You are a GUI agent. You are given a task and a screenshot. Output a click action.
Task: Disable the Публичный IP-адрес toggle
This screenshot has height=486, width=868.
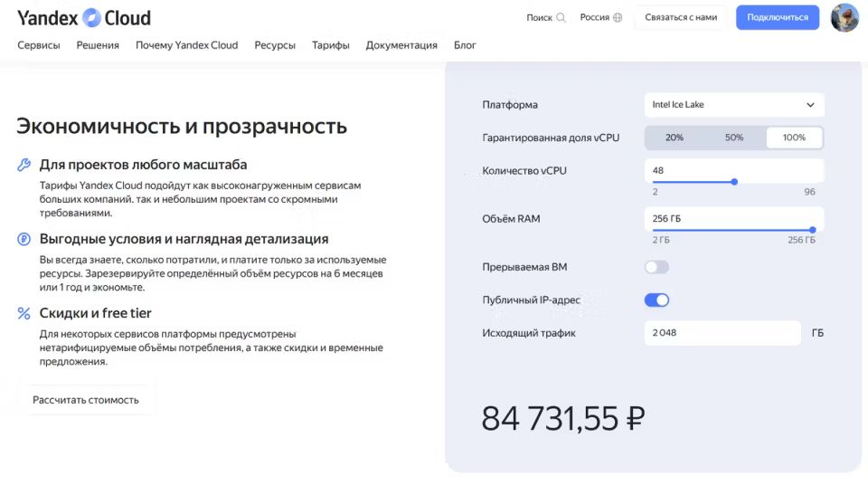pos(656,300)
